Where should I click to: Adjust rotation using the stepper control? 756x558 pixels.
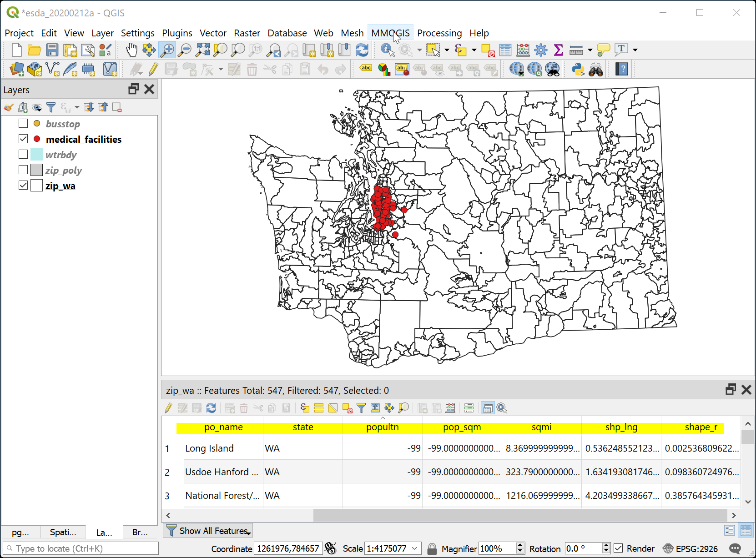(x=605, y=548)
